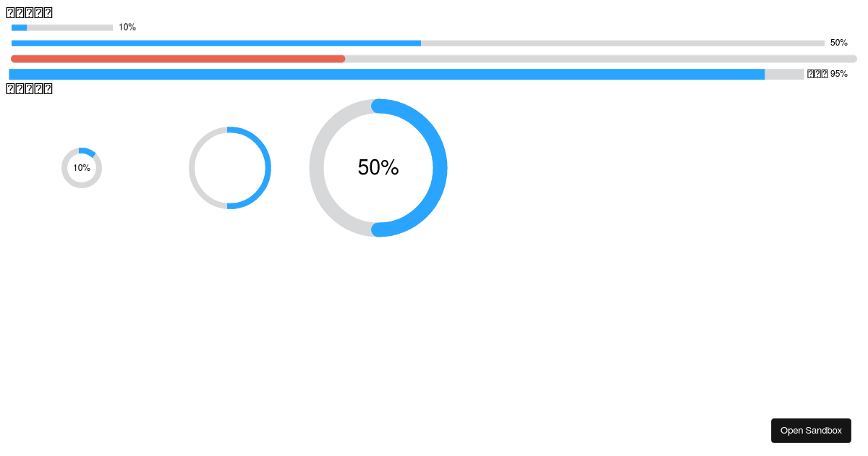Click the filled blue portion of the 10% bar
Image resolution: width=868 pixels, height=456 pixels.
click(17, 28)
